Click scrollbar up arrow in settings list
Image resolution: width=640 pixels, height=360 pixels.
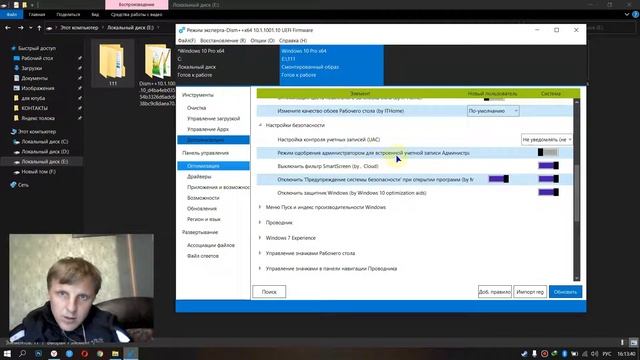coord(577,102)
